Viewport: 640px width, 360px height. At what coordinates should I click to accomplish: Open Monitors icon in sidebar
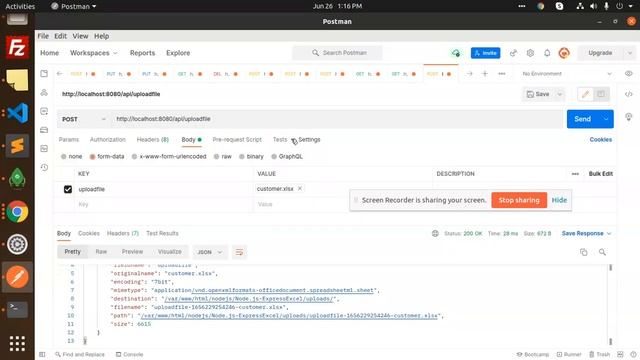tap(44, 149)
